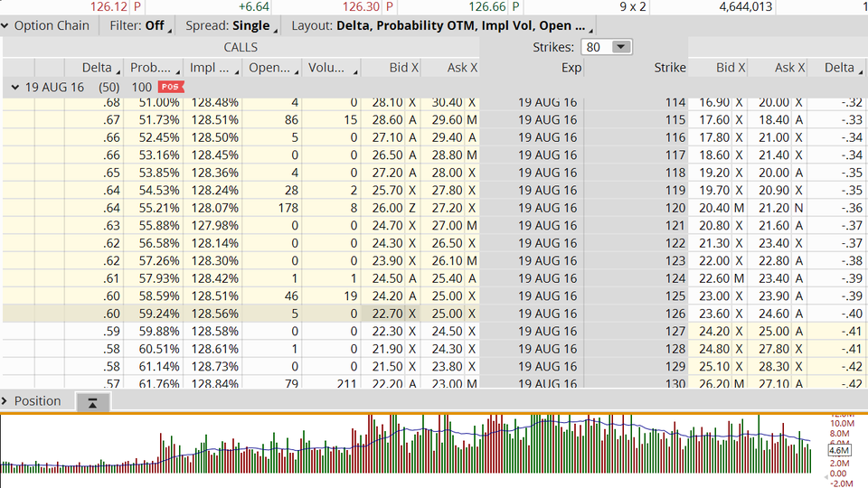Open the Impl ... column header menu
The width and height of the screenshot is (868, 488).
tap(237, 70)
